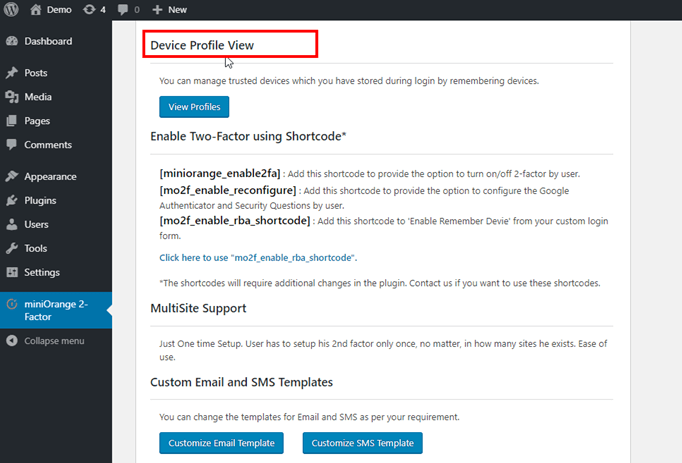Click the WordPress logo icon
This screenshot has width=682, height=463.
point(11,9)
